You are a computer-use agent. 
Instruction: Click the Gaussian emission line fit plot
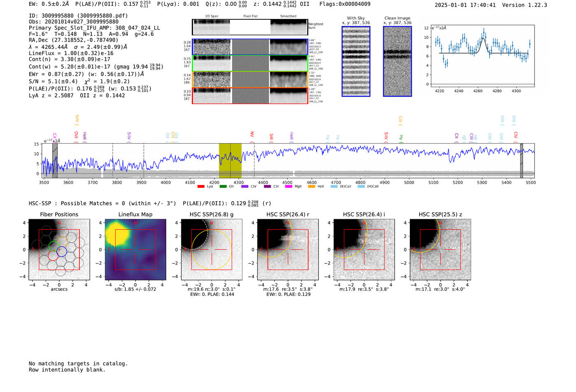coord(483,56)
